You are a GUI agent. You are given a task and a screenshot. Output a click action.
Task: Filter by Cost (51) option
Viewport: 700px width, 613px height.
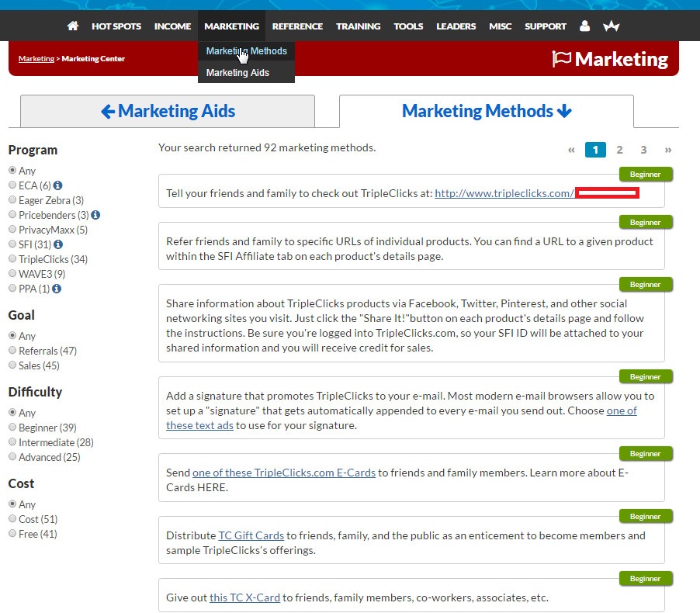(12, 518)
